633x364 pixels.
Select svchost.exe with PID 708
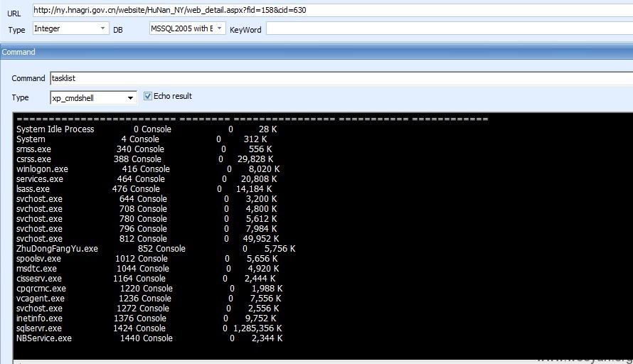pyautogui.click(x=147, y=208)
